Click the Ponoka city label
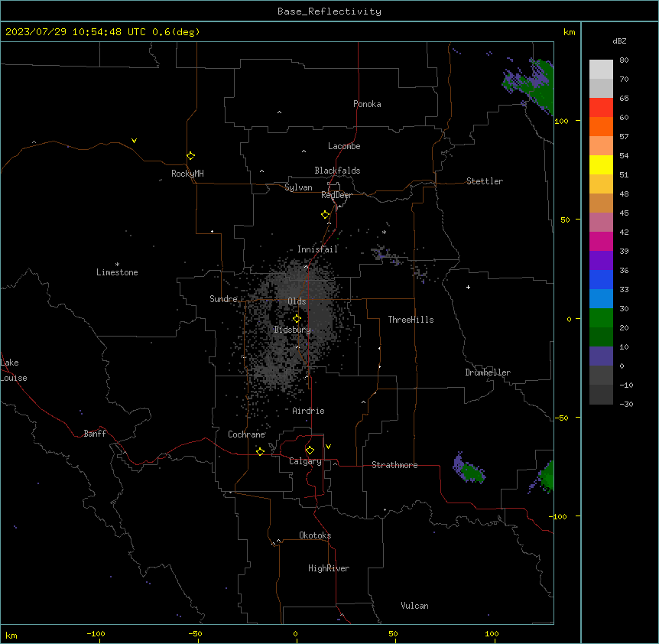659x644 pixels. 367,104
